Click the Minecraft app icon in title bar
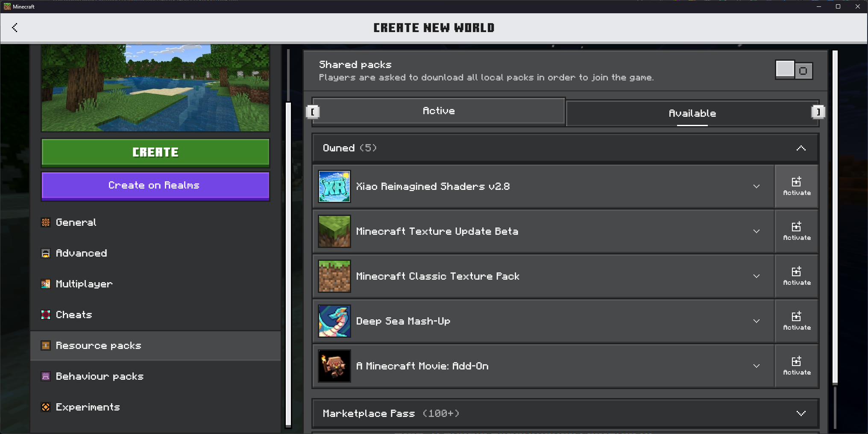Image resolution: width=868 pixels, height=434 pixels. [x=7, y=6]
